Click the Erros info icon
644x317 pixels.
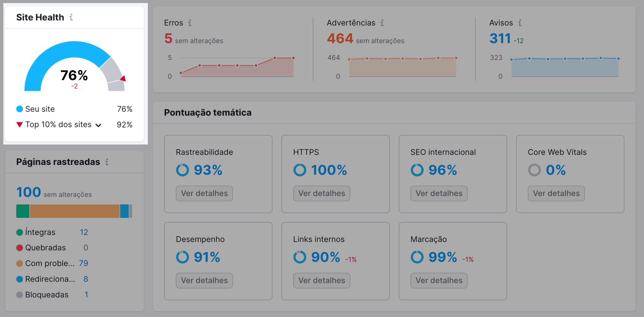[x=190, y=23]
